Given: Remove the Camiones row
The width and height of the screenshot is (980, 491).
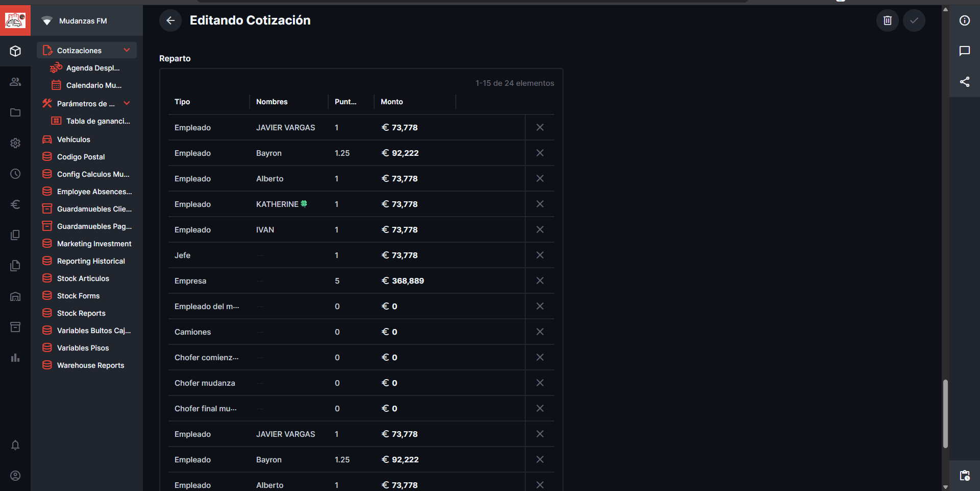Looking at the screenshot, I should (540, 332).
